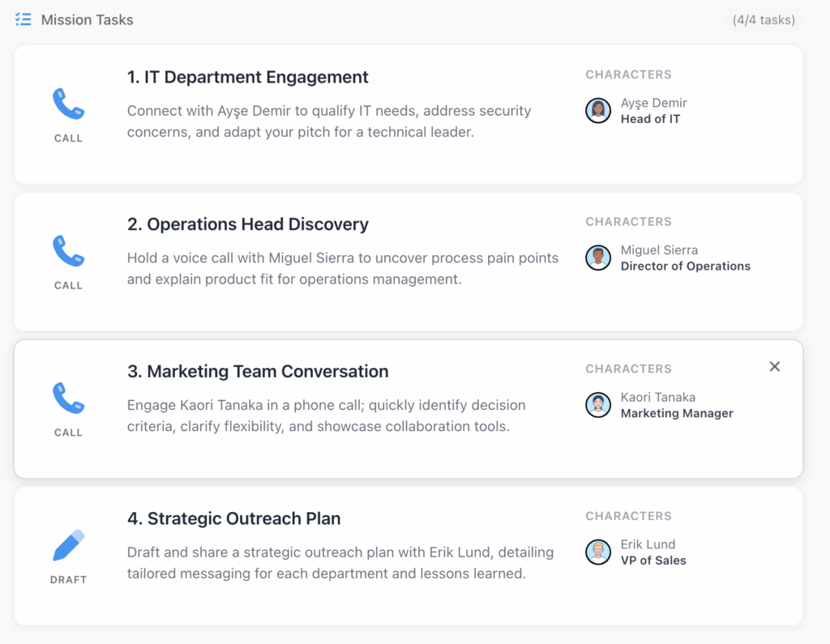Click the phone icon for Marketing Team Conversation

(68, 399)
